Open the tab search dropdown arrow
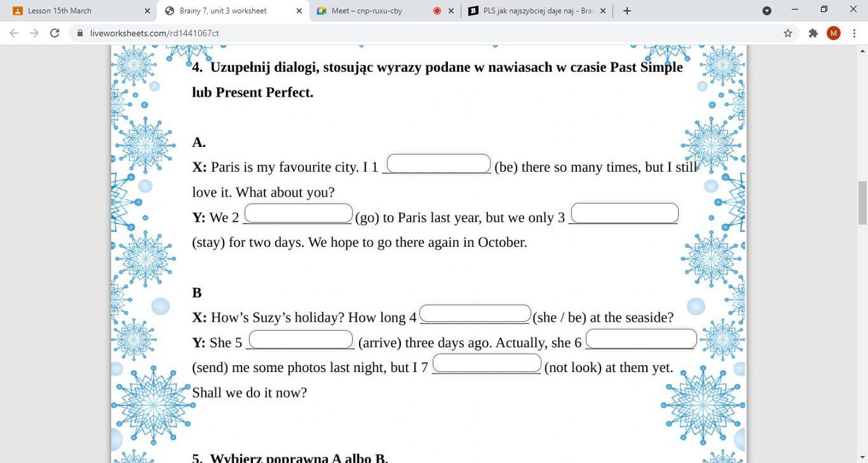The width and height of the screenshot is (868, 463). pyautogui.click(x=767, y=11)
